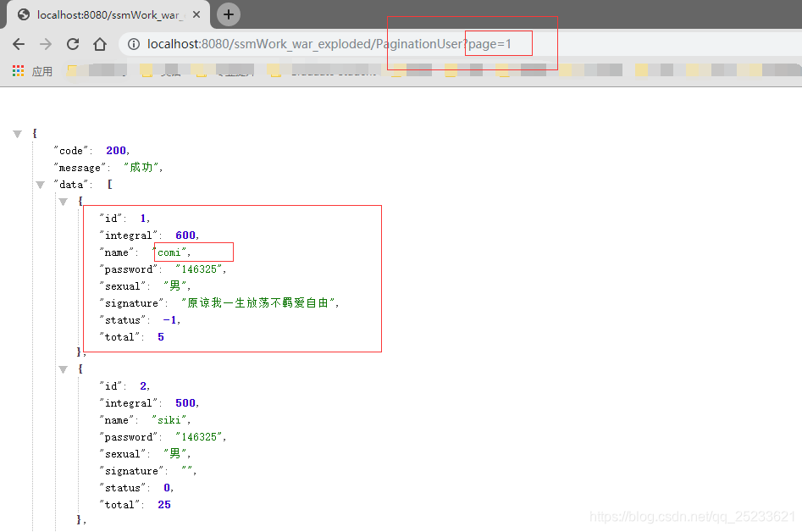The height and width of the screenshot is (532, 802).
Task: Click the signature text "原谅我一生放荡不羁爱自由"
Action: pos(258,302)
